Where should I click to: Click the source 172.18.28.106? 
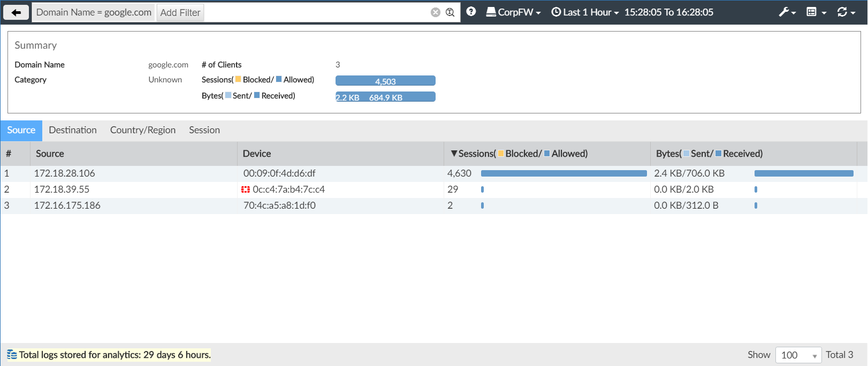point(65,173)
